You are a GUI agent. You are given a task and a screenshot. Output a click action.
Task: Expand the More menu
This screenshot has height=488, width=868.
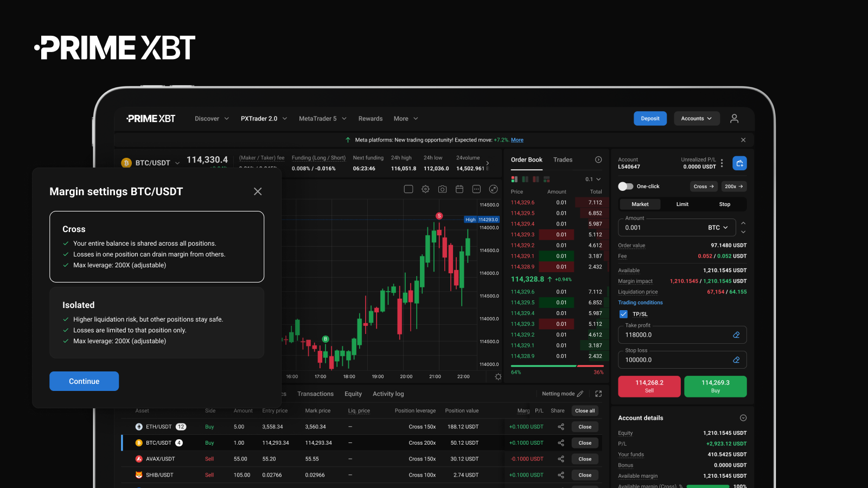coord(406,119)
